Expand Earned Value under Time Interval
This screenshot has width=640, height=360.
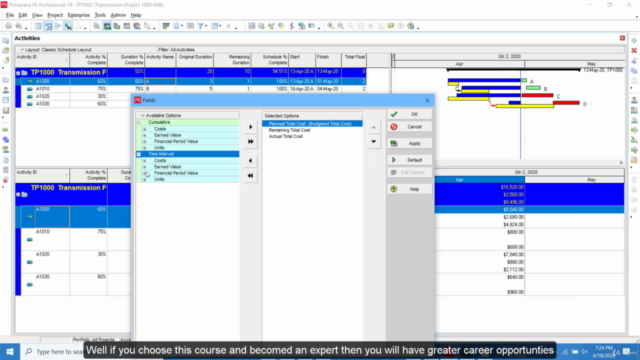144,167
